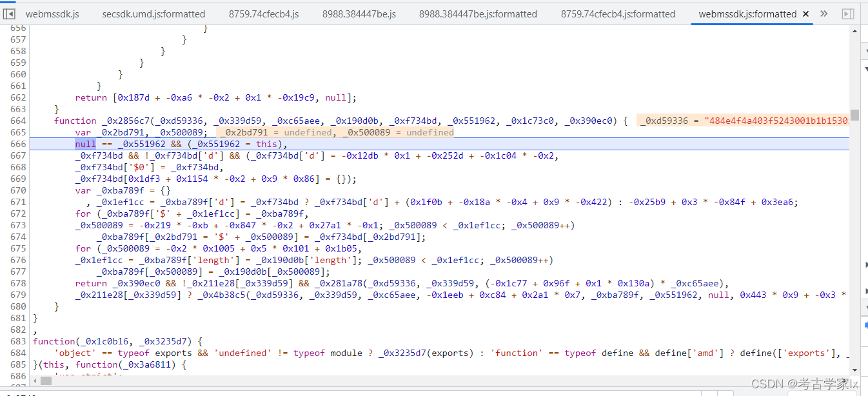Set breakpoint on line number 684
Image resolution: width=868 pixels, height=396 pixels.
pyautogui.click(x=18, y=353)
